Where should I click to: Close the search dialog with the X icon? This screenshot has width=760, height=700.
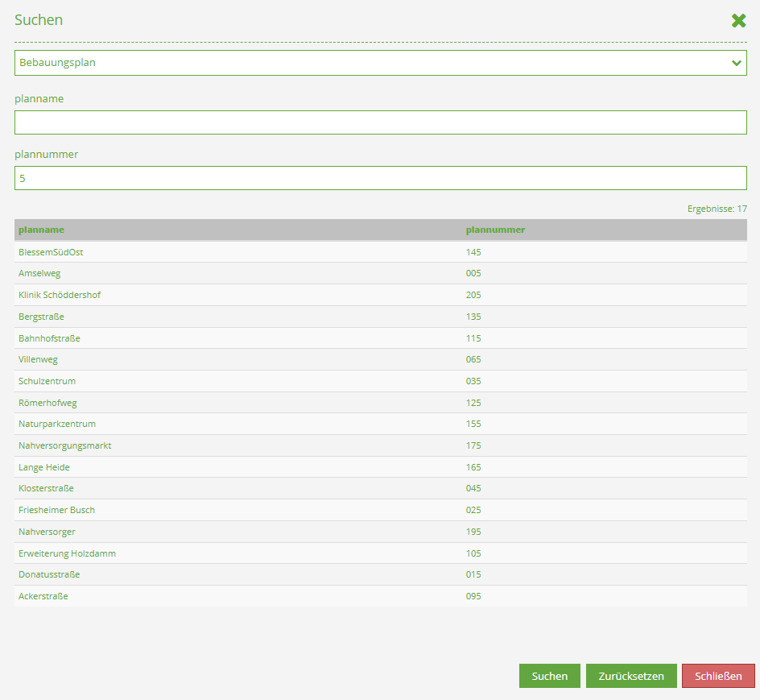[739, 20]
